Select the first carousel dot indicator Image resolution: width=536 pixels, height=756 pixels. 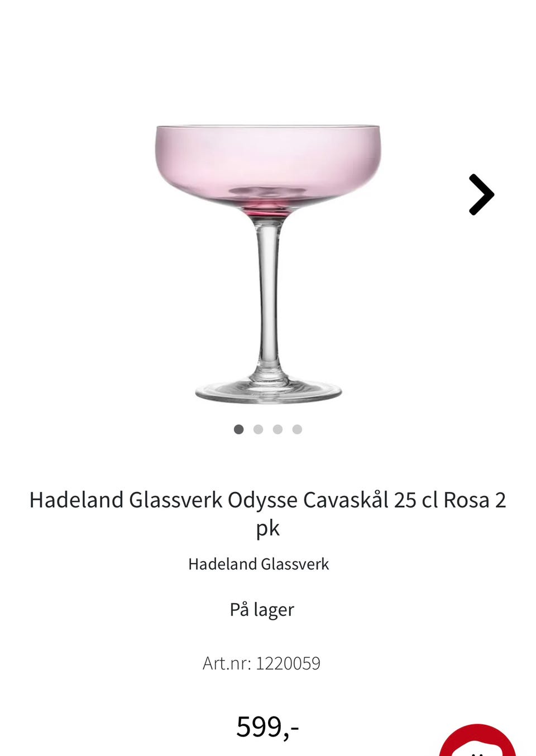click(238, 429)
